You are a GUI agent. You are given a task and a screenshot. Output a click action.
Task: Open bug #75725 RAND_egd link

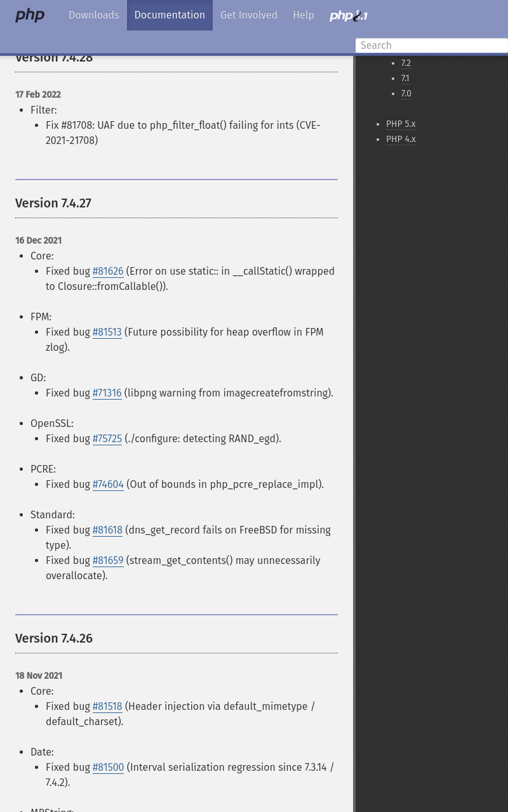click(x=107, y=439)
